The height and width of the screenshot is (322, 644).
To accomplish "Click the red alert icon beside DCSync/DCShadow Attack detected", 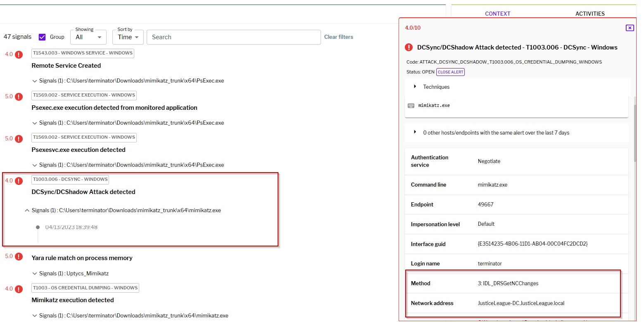I will pyautogui.click(x=19, y=181).
